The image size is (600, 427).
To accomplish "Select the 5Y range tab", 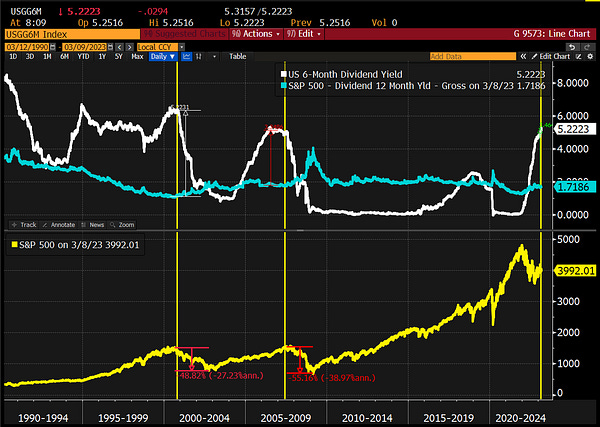I will (119, 57).
